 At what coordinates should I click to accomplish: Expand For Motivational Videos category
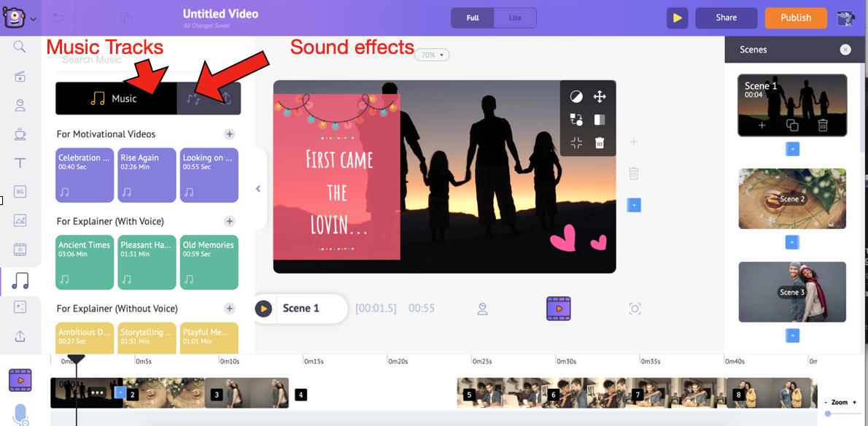click(229, 134)
